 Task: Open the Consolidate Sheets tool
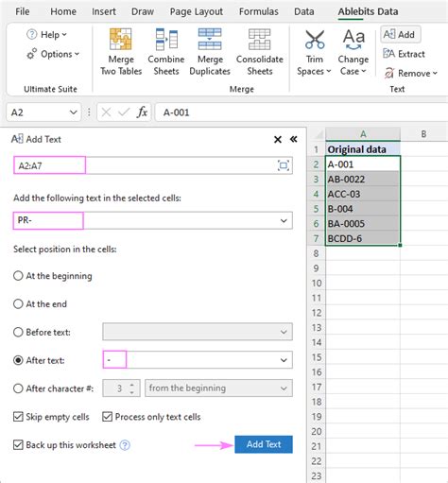(260, 52)
